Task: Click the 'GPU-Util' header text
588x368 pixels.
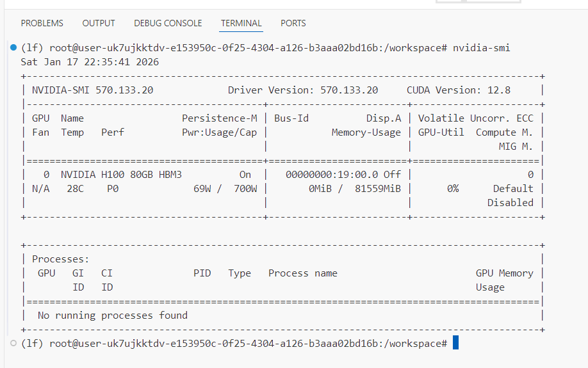Action: [441, 132]
